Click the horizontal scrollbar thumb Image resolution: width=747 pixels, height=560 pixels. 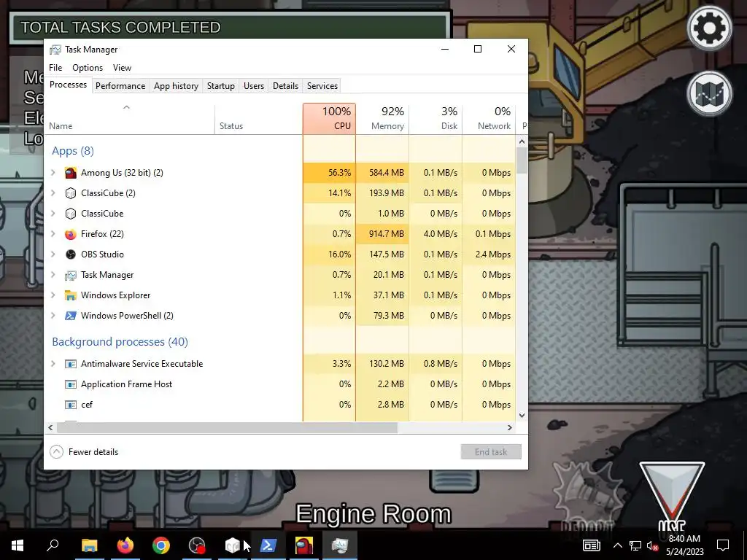coord(227,427)
